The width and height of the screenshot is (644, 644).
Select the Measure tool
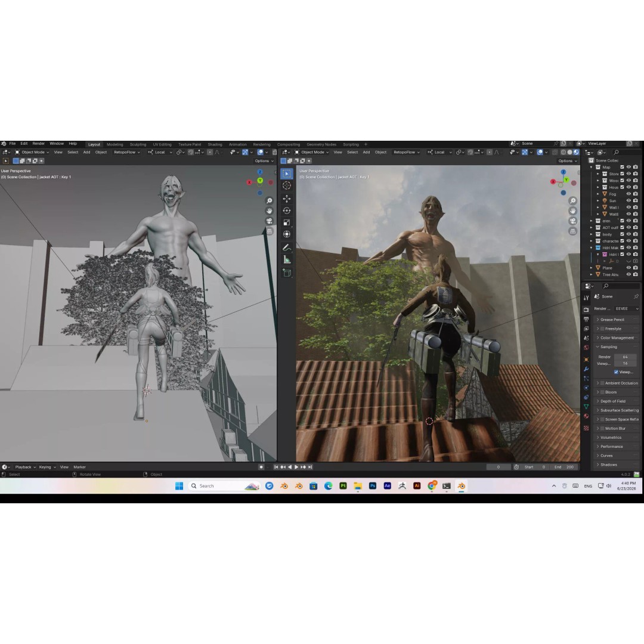pos(287,259)
